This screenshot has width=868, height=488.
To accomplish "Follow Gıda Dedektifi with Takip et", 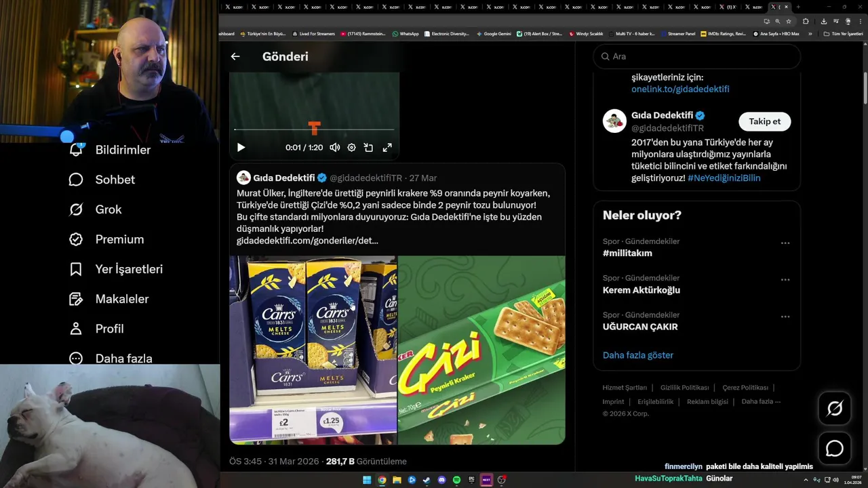I will tap(764, 121).
